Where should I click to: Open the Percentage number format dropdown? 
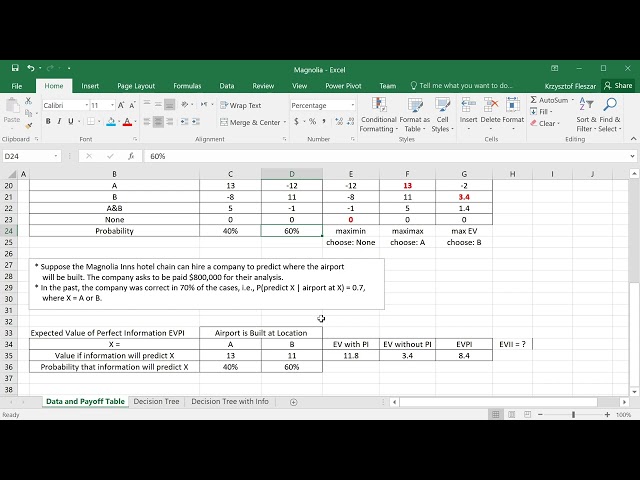(352, 105)
